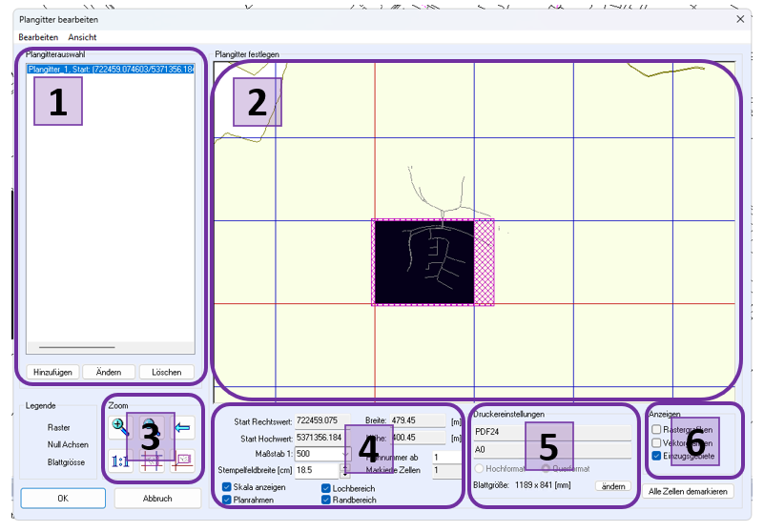Open the Bearbeiten menu

pyautogui.click(x=38, y=36)
